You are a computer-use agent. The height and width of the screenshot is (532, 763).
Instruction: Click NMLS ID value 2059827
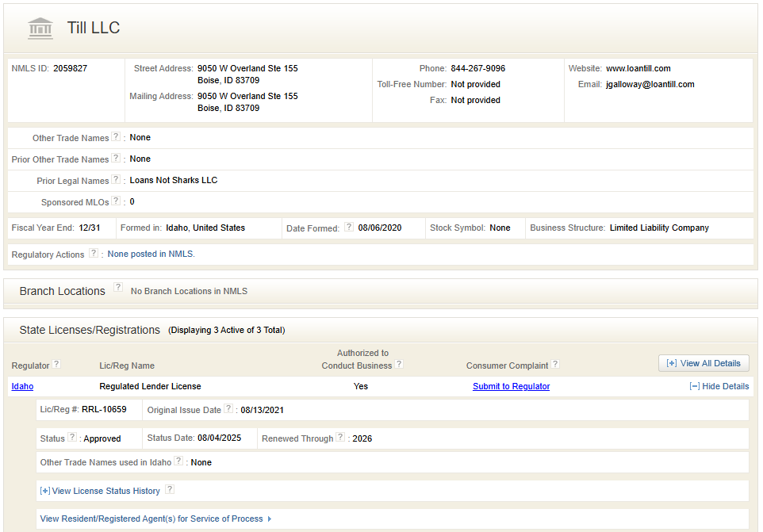(70, 68)
